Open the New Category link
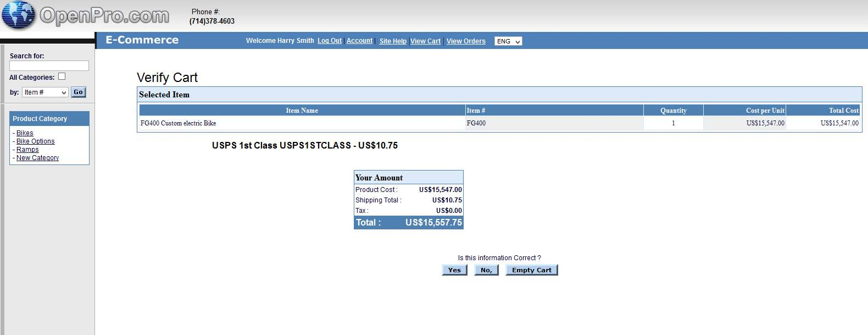Image resolution: width=868 pixels, height=335 pixels. click(x=37, y=158)
